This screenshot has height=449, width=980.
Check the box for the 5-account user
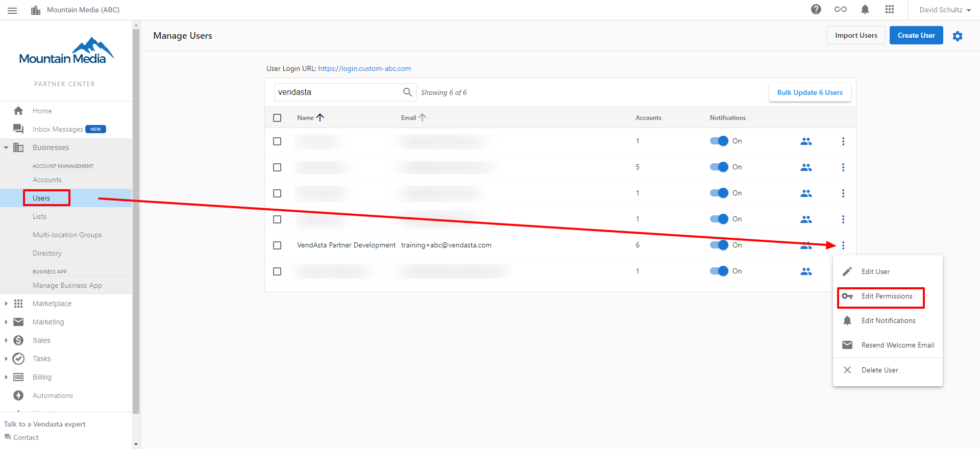pyautogui.click(x=277, y=167)
